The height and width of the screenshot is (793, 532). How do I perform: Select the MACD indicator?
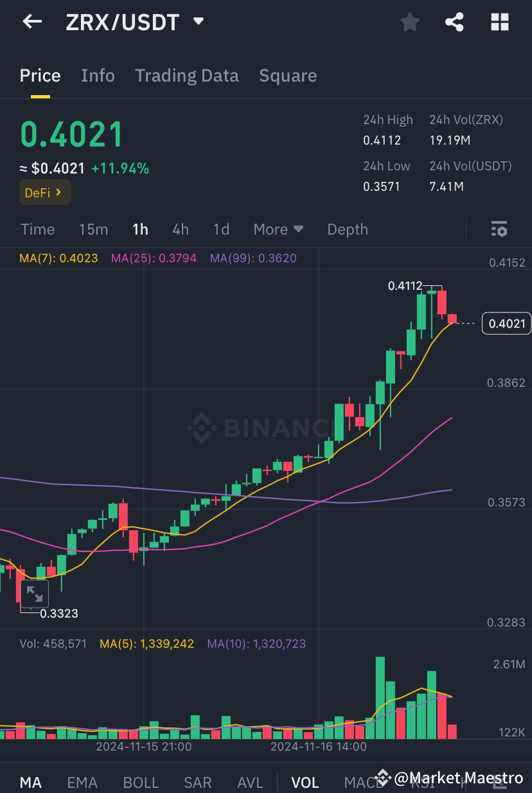pos(363,782)
